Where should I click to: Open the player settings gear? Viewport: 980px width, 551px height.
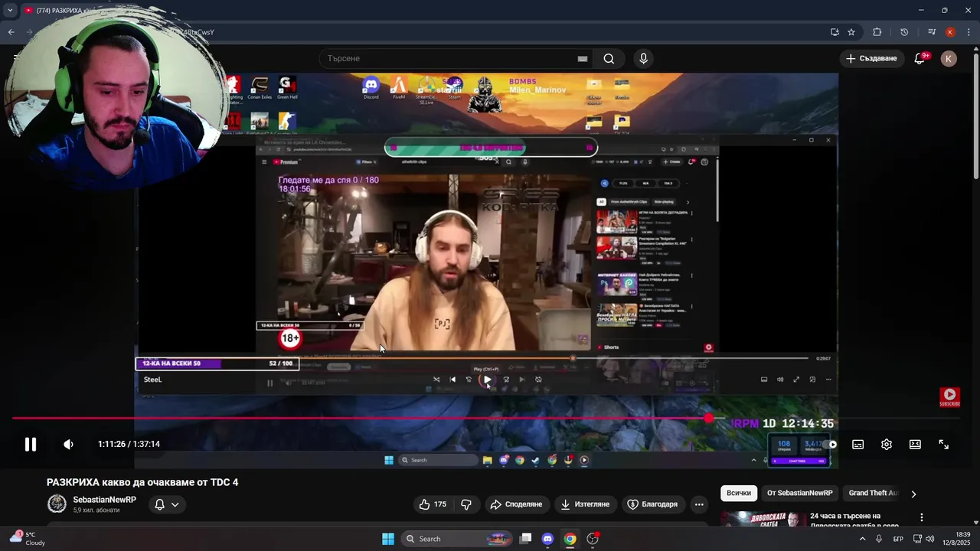(887, 444)
